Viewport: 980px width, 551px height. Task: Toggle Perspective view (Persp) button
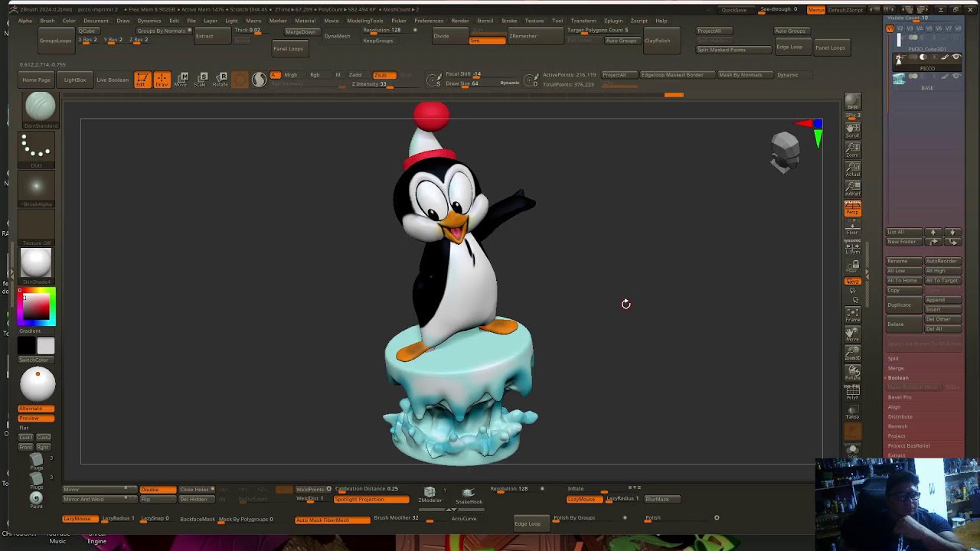852,207
